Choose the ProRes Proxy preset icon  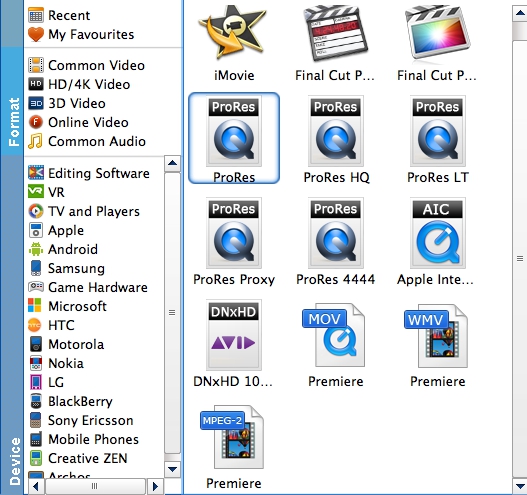click(234, 233)
